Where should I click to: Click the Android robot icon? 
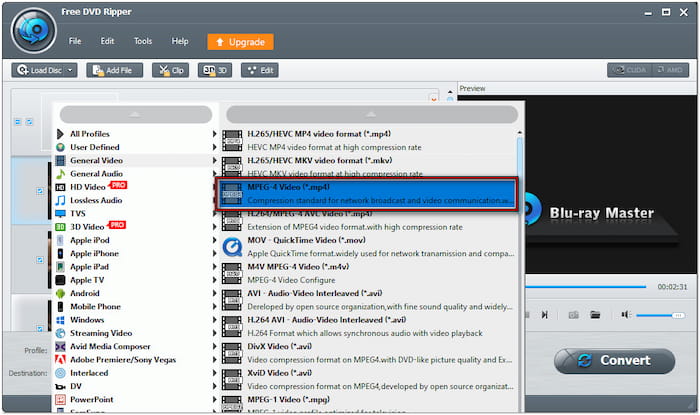tap(60, 293)
